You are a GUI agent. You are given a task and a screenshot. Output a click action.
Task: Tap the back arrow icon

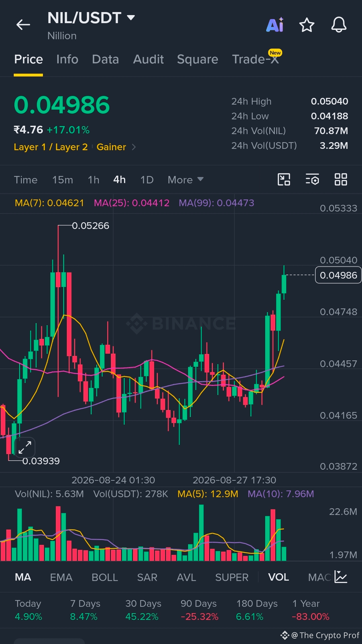point(23,25)
